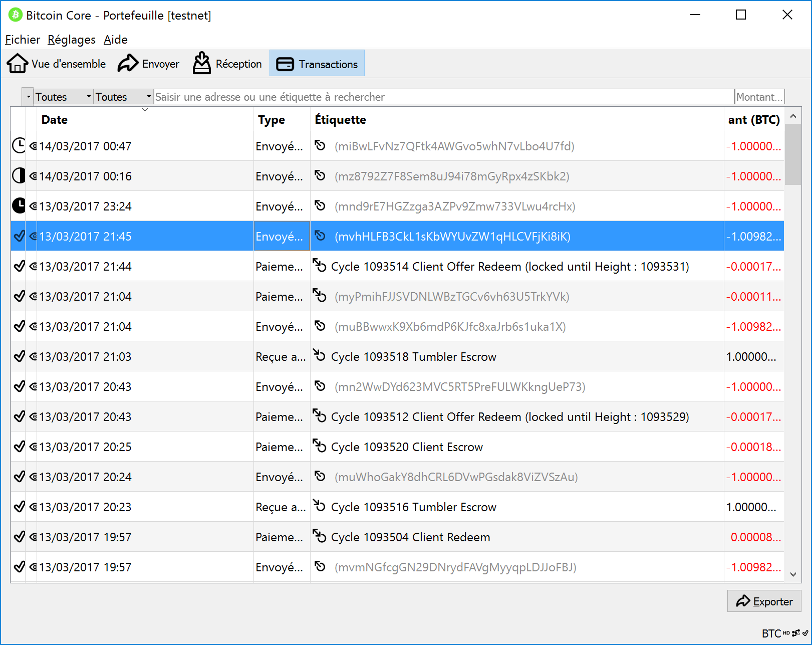Click amount 1.00000... on Cycle 1093518 row
This screenshot has width=812, height=645.
[751, 357]
